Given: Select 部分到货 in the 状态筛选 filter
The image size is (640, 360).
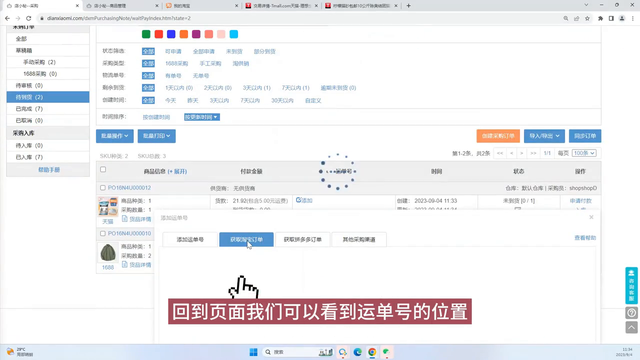Looking at the screenshot, I should [264, 51].
